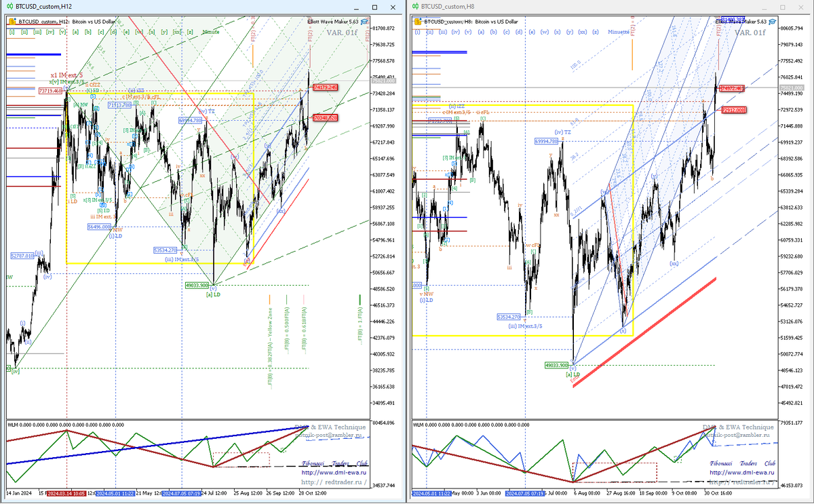This screenshot has width=814, height=504.
Task: Click the red 74179.245 price tag in H12
Action: point(325,87)
